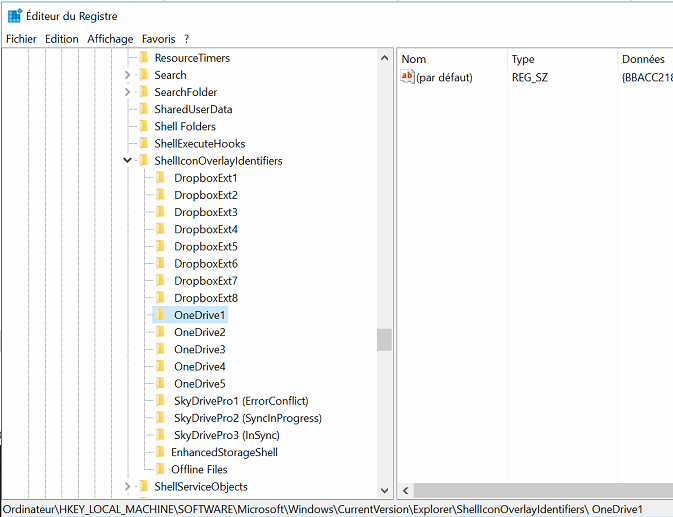Viewport: 673px width, 517px height.
Task: Expand the Search key
Action: pos(127,75)
